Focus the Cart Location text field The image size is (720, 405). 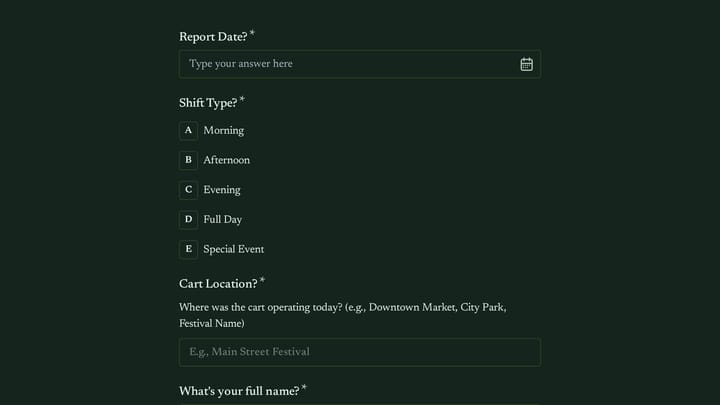[360, 352]
